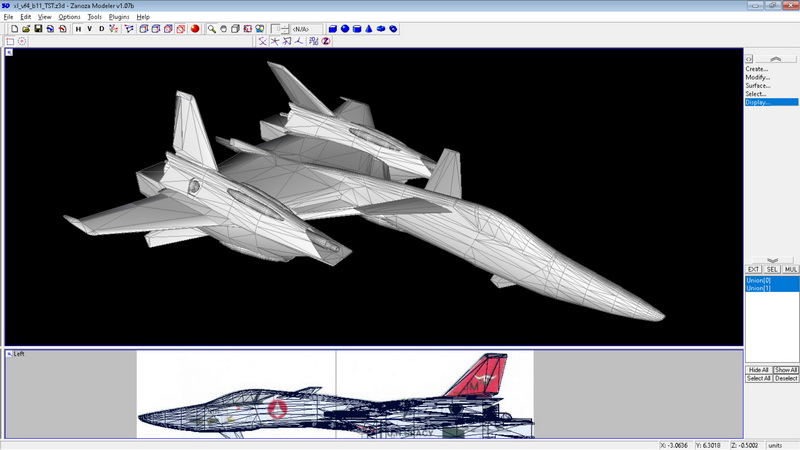Click the local axes tripod icon
The width and height of the screenshot is (800, 450).
[299, 41]
